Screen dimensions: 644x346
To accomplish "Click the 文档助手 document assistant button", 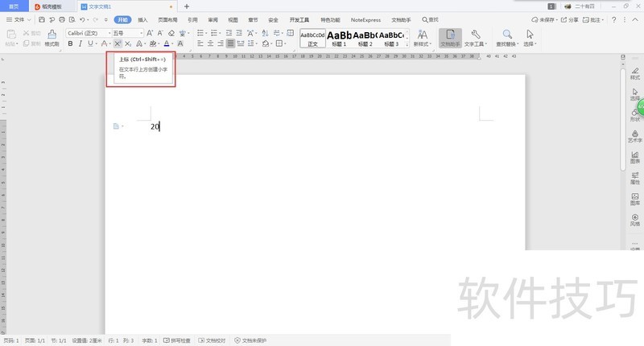I will click(450, 38).
